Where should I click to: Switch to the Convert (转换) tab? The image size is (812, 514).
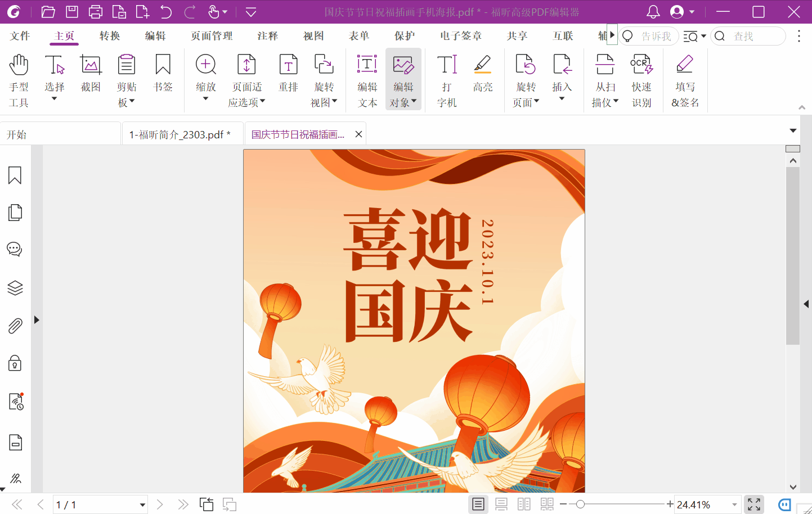[x=110, y=36]
